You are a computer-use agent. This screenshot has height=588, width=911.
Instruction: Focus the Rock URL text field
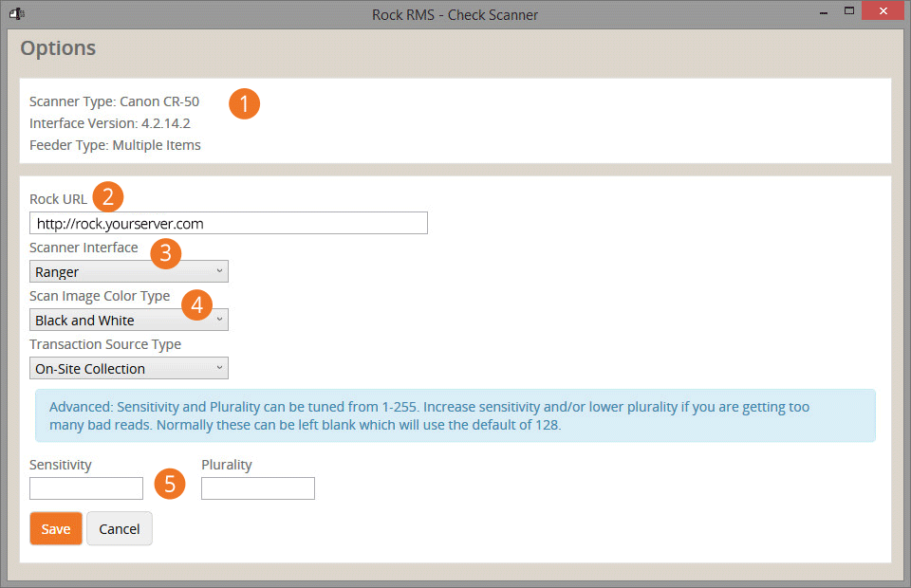pyautogui.click(x=228, y=224)
